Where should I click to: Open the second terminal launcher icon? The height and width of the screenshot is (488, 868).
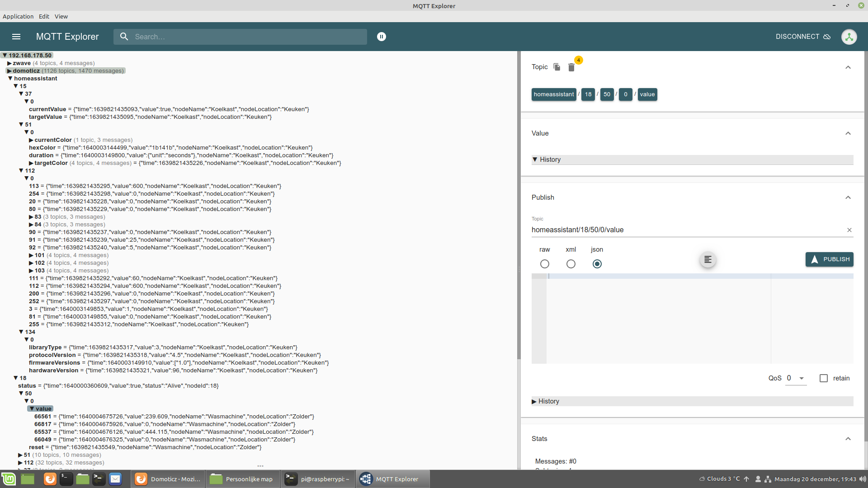coord(99,479)
